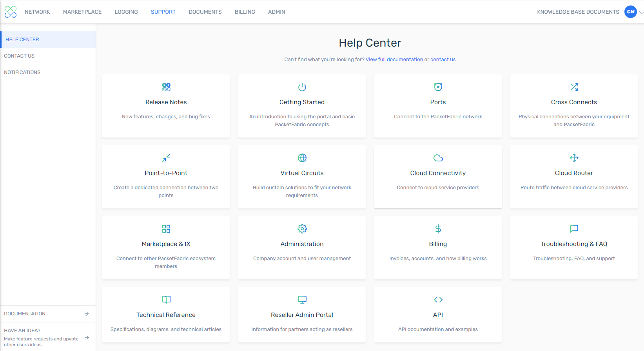This screenshot has width=644, height=351.
Task: Open the Cloud Router title
Action: [574, 173]
